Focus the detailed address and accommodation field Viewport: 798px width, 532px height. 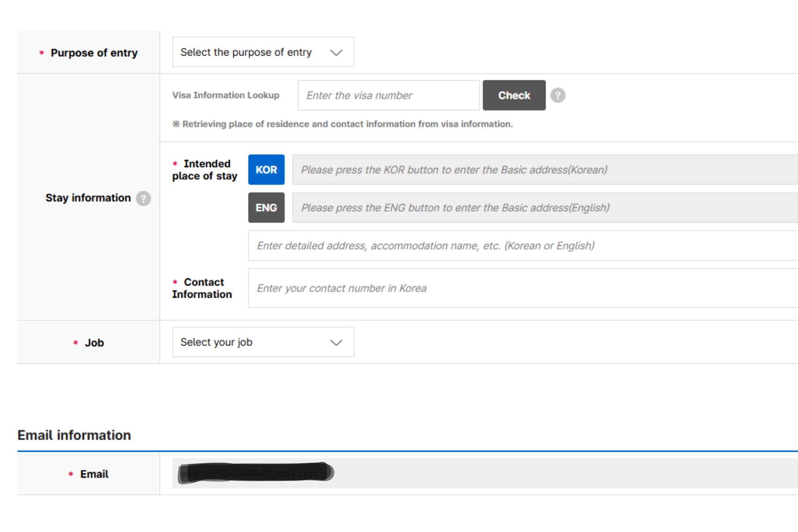[x=522, y=246]
